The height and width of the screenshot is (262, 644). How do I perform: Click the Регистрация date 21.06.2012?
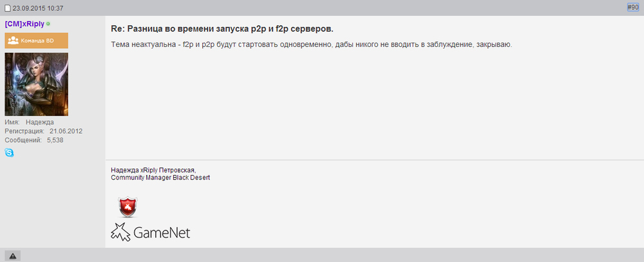[x=66, y=131]
